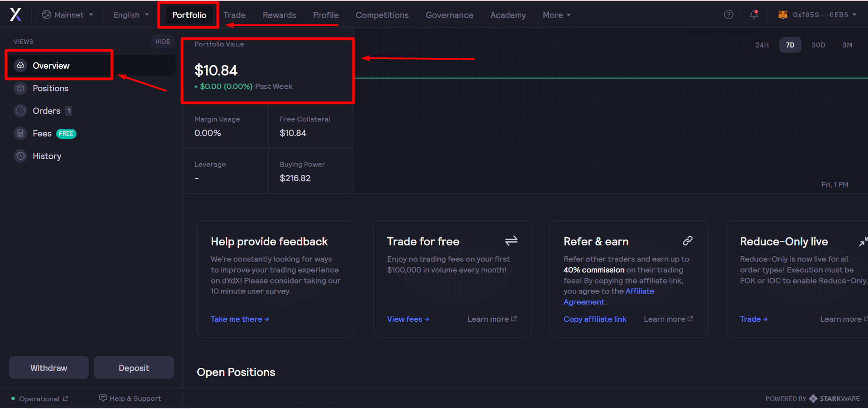Select Orders in the sidebar
The height and width of the screenshot is (409, 868).
pos(92,111)
